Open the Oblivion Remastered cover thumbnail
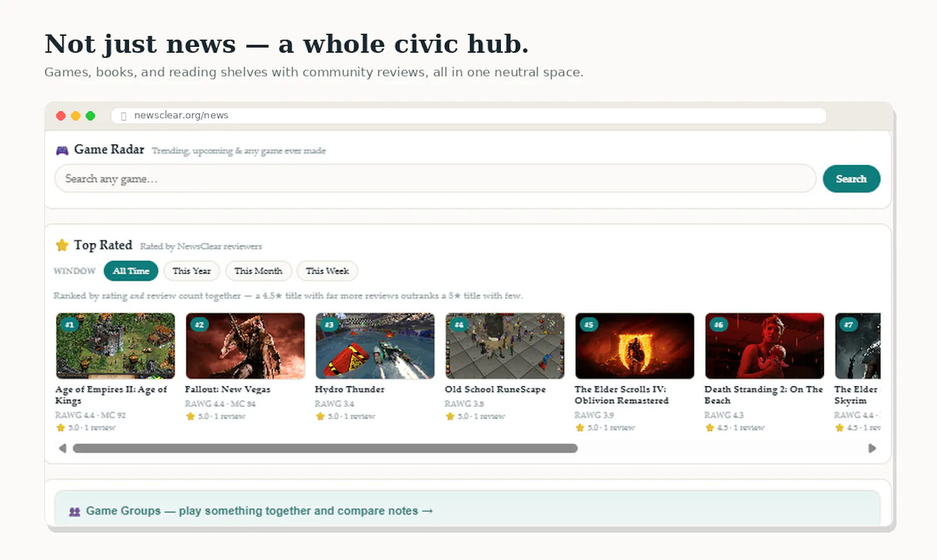 (635, 346)
